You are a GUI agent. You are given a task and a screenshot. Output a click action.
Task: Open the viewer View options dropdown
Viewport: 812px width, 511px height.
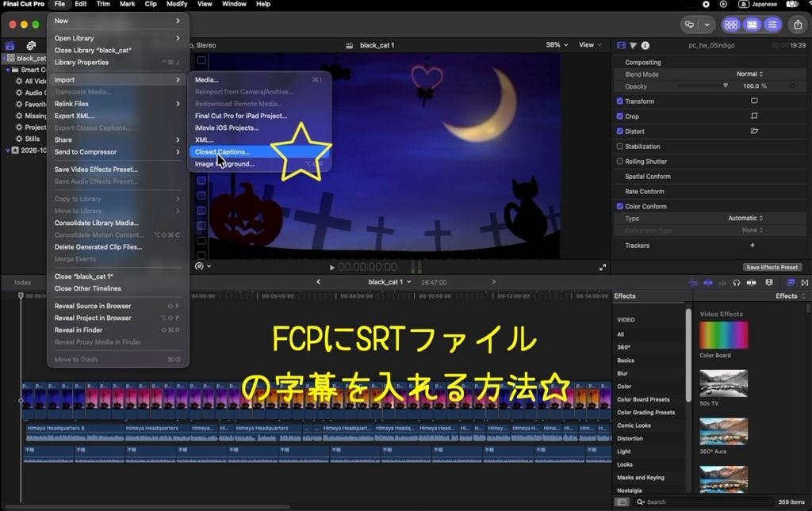pyautogui.click(x=590, y=45)
